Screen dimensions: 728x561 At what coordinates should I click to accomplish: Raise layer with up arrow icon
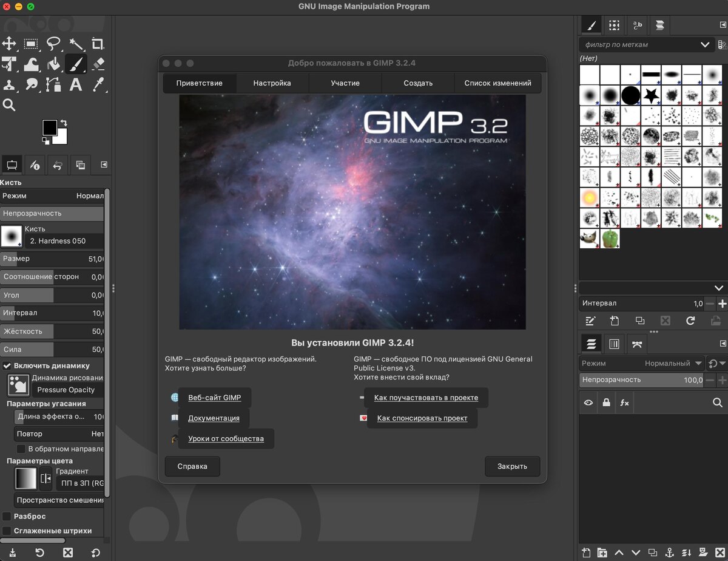(x=619, y=552)
